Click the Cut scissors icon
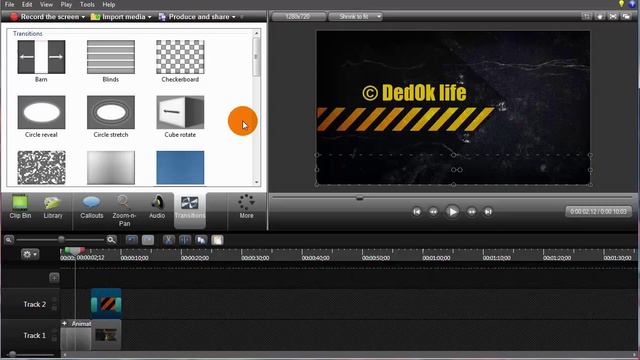 [169, 240]
